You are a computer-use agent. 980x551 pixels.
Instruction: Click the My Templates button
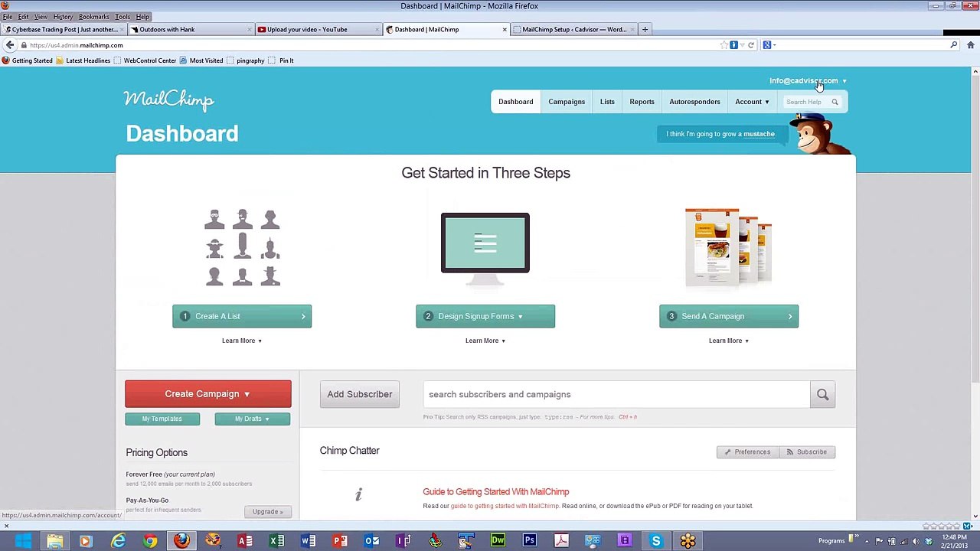coord(162,419)
